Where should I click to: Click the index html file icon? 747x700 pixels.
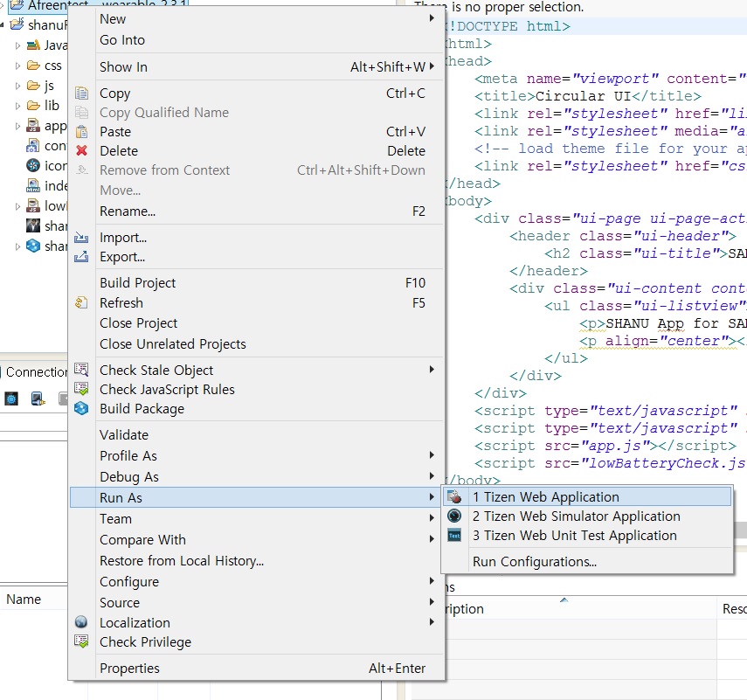click(33, 185)
